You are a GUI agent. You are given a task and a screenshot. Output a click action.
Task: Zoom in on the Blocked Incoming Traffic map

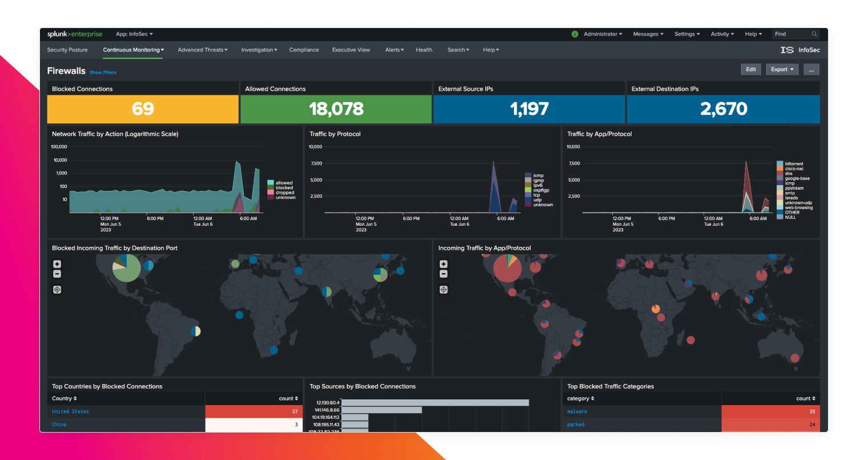click(x=57, y=263)
